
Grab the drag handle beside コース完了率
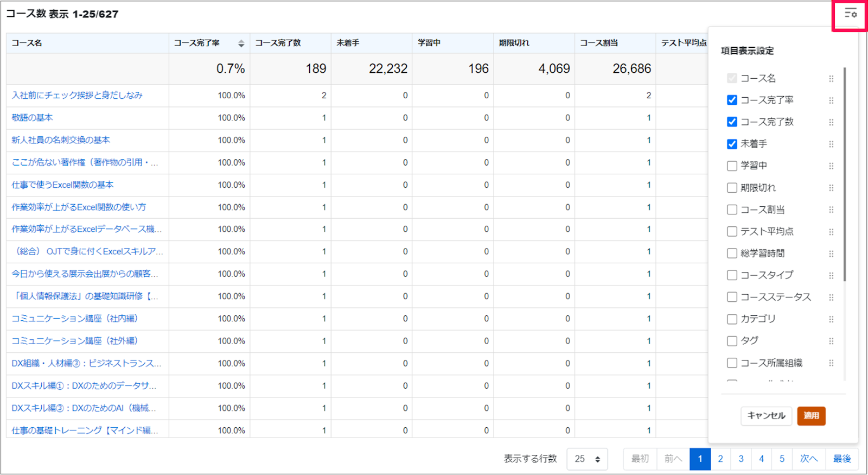click(x=831, y=100)
